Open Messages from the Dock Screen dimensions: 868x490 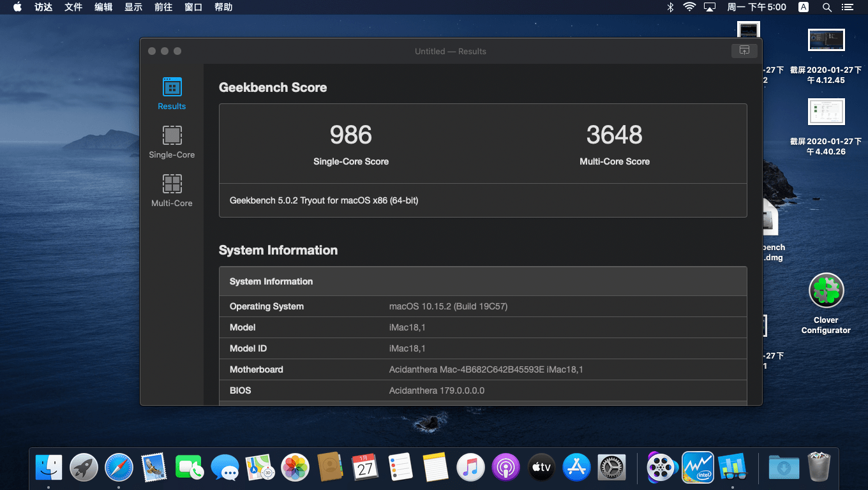(225, 468)
